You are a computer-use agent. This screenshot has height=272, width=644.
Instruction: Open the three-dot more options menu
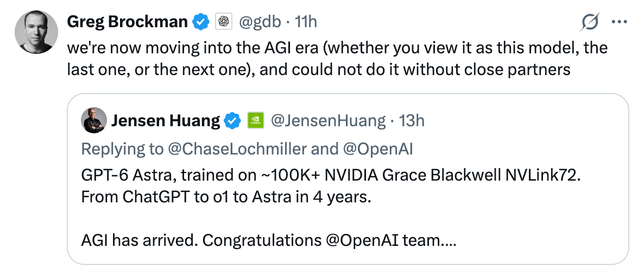(620, 22)
